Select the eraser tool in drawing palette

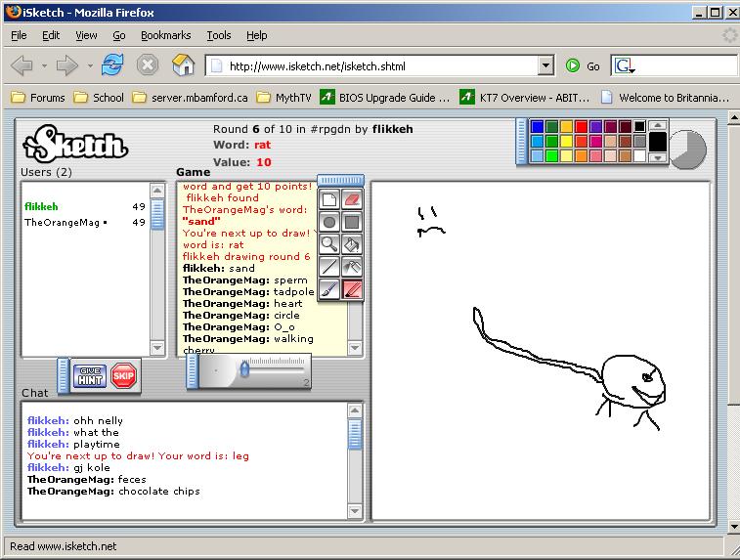352,199
